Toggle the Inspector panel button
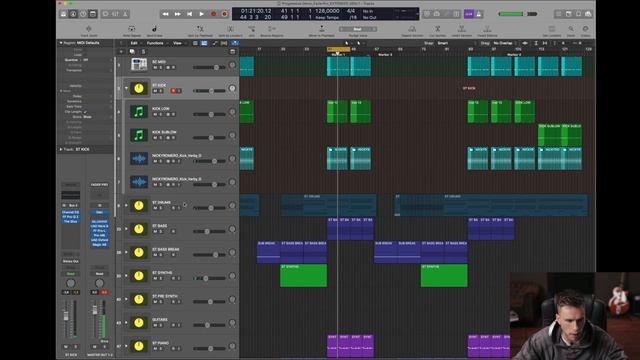The height and width of the screenshot is (360, 640). (x=73, y=14)
